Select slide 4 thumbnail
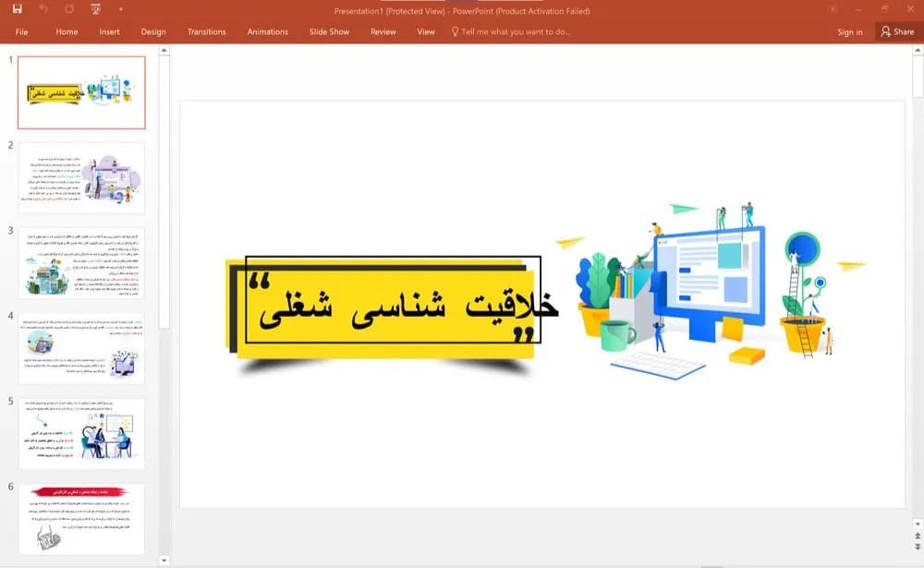This screenshot has width=924, height=568. tap(81, 348)
